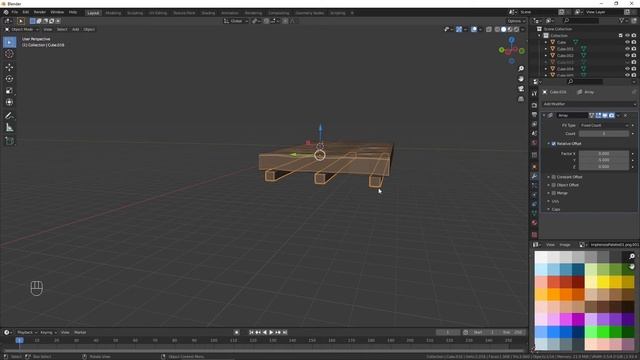Screen dimensions: 640x360
Task: Open the Object Mode dropdown
Action: coord(22,29)
